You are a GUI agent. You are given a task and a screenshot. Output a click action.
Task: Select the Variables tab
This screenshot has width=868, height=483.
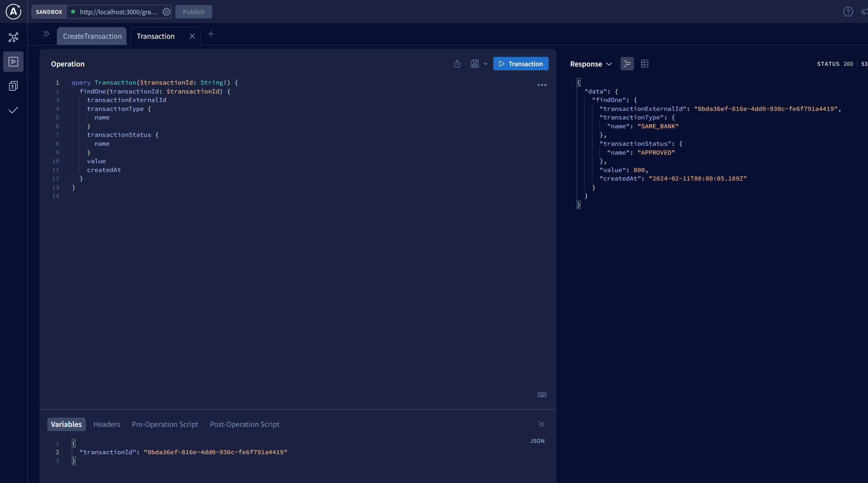[x=66, y=424]
